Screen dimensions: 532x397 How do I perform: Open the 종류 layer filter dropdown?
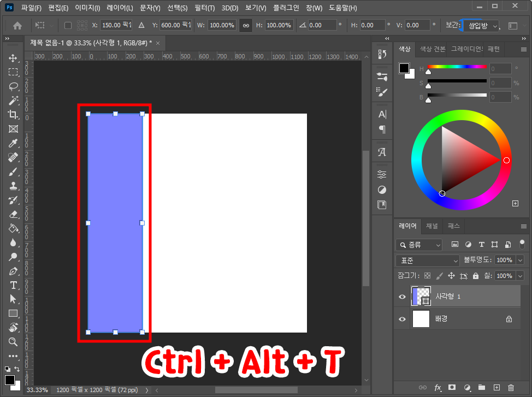(x=418, y=245)
